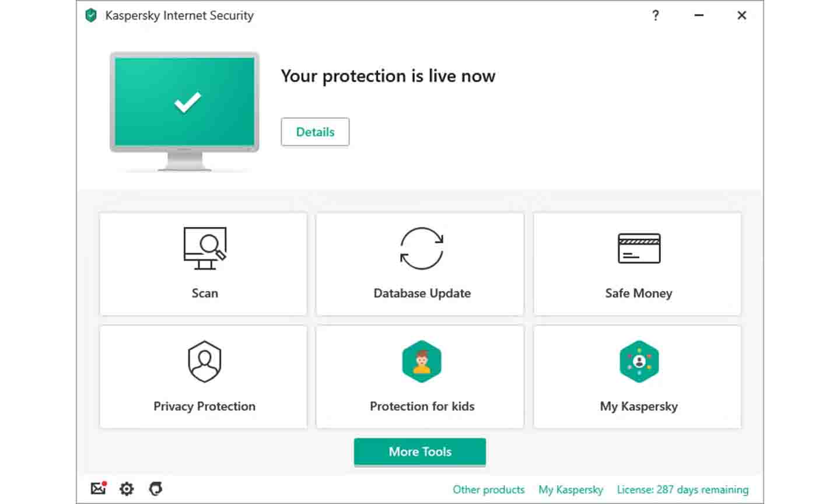Select the Privacy Protection shield icon
The image size is (840, 504).
[x=205, y=362]
